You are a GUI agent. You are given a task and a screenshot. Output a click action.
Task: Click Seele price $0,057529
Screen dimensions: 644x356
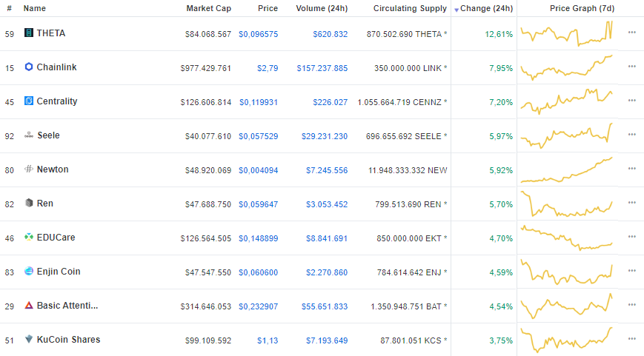click(x=259, y=136)
